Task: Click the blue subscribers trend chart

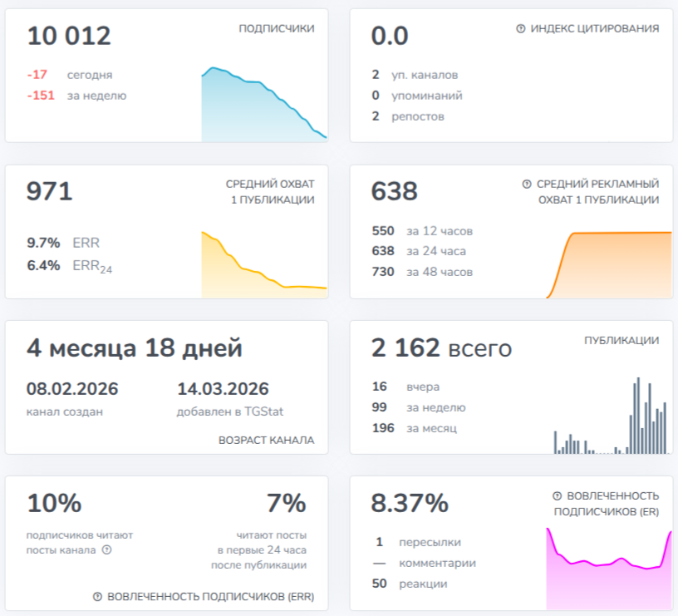Action: 264,104
